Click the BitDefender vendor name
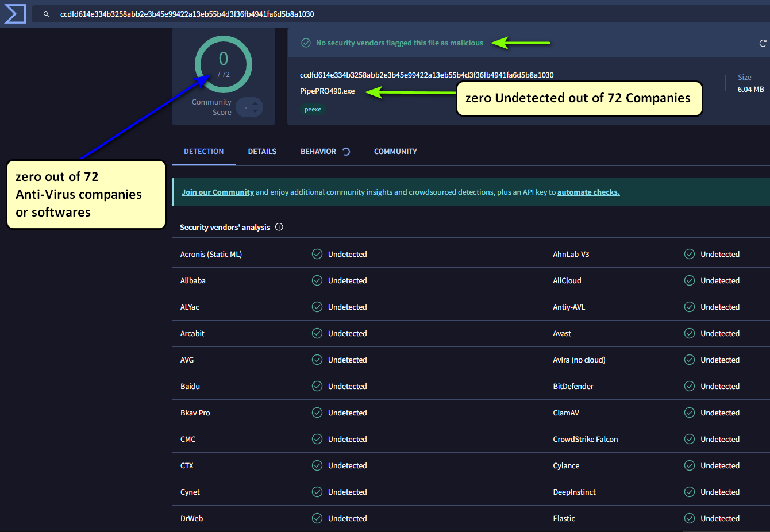The width and height of the screenshot is (770, 532). (x=573, y=386)
